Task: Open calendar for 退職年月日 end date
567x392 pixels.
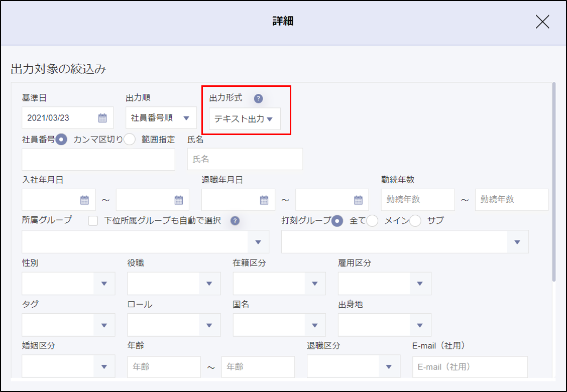Action: tap(358, 200)
